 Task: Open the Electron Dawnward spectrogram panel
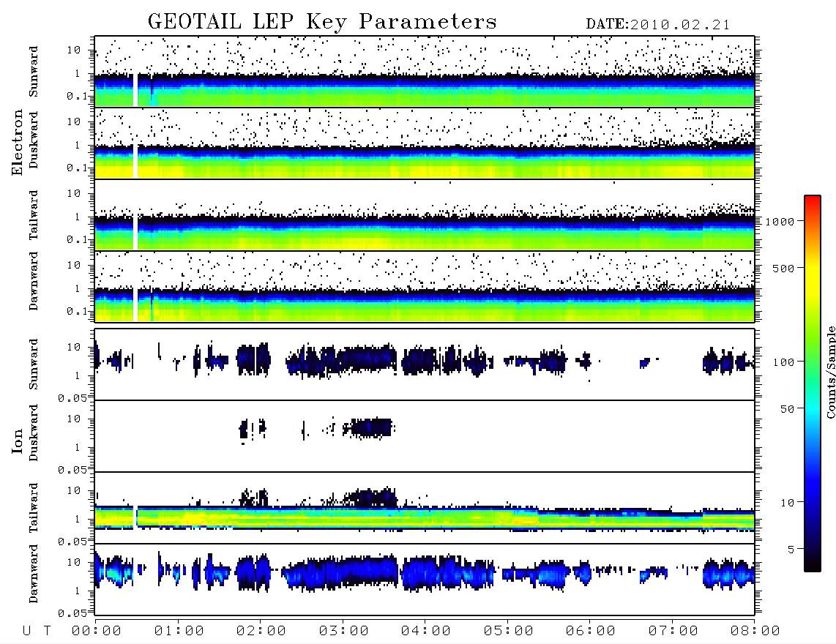click(x=425, y=286)
